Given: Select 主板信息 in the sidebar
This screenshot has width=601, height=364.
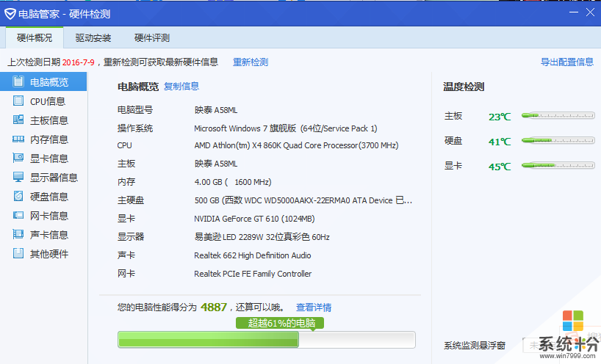Looking at the screenshot, I should [x=43, y=120].
